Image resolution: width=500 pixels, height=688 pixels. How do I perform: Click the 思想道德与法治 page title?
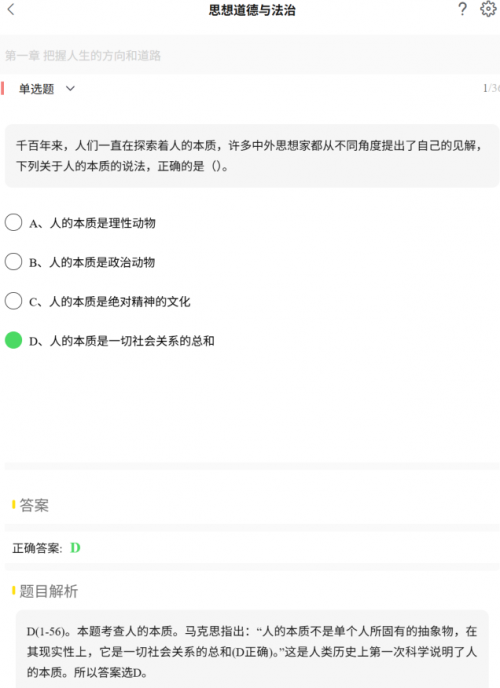[252, 10]
